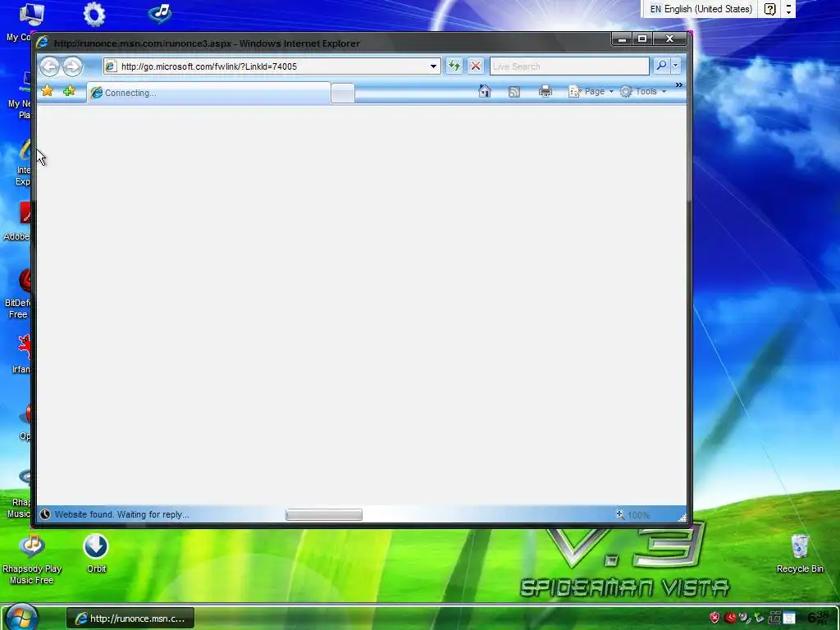Click the IE page icon in address bar
Viewport: 840px width, 630px height.
(111, 66)
